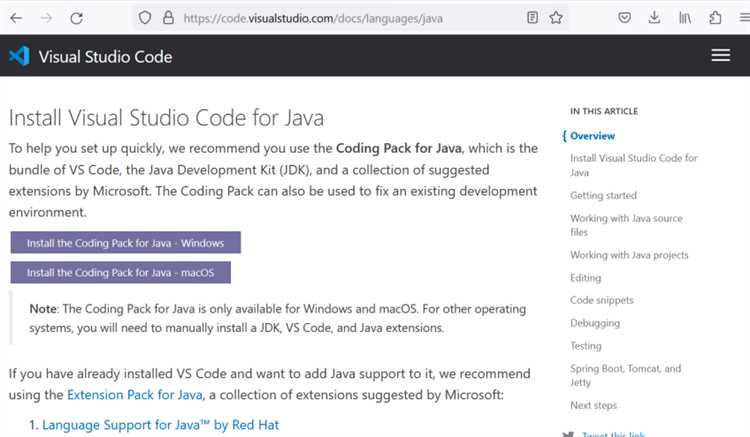Install the Coding Pack for Java - macOS

121,273
